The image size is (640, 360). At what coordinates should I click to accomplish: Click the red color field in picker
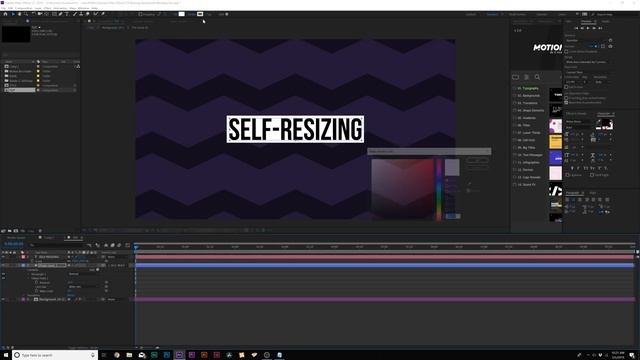(x=402, y=189)
